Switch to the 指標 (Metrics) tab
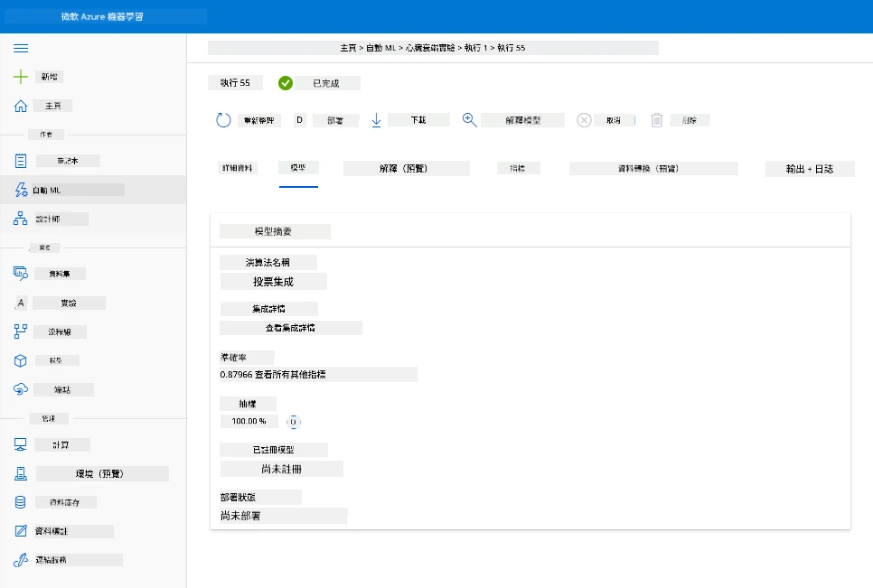This screenshot has width=873, height=588. 519,168
